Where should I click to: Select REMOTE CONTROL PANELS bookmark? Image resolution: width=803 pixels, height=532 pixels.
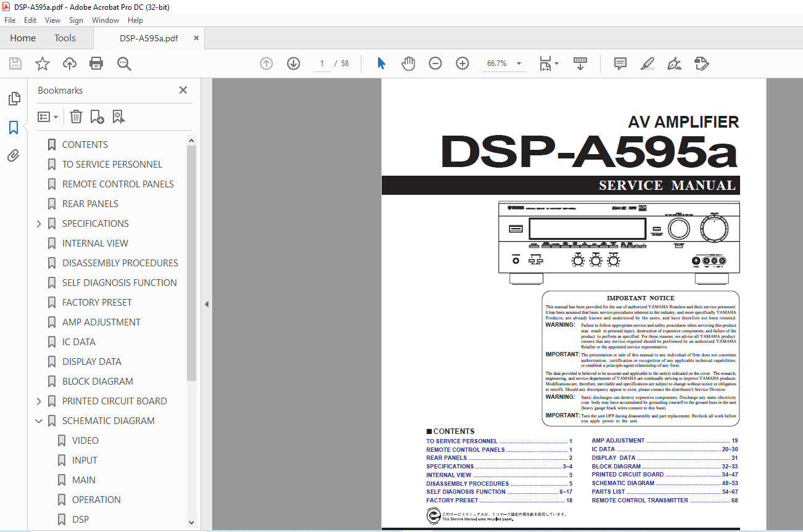pyautogui.click(x=118, y=184)
